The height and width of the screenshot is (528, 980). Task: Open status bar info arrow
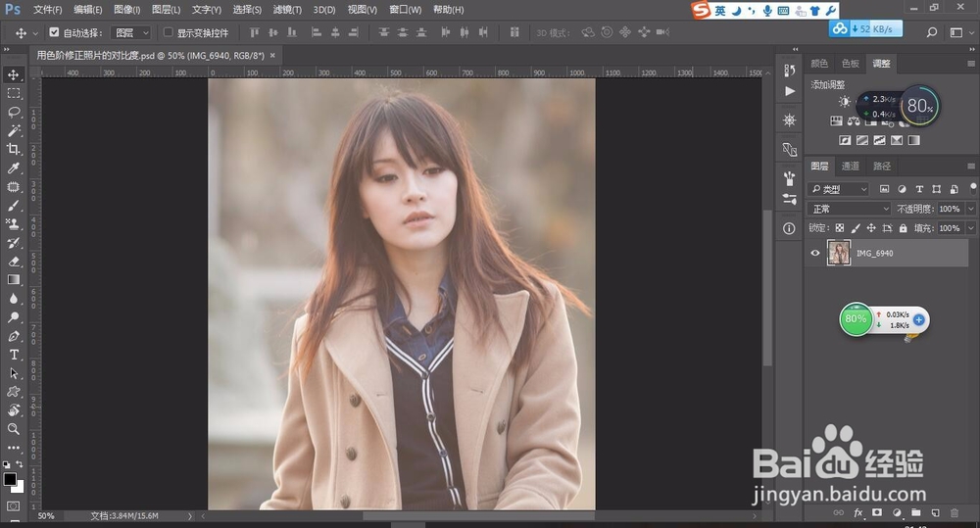point(190,516)
